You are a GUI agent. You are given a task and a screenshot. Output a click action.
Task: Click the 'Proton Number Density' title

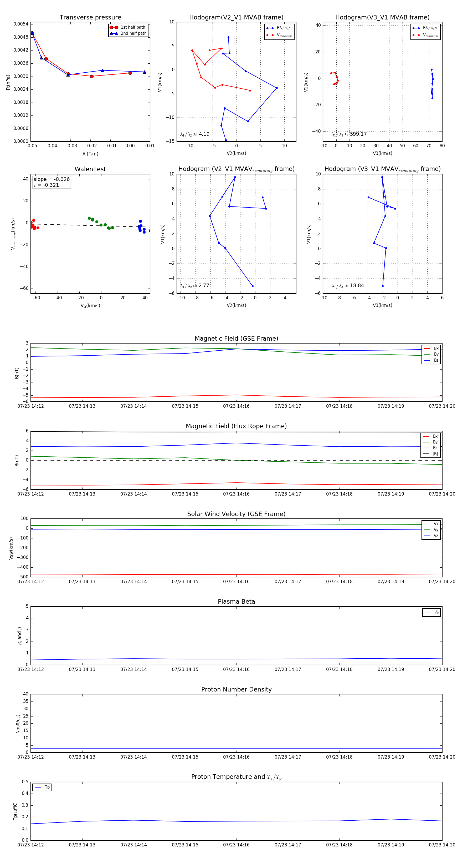(x=236, y=689)
